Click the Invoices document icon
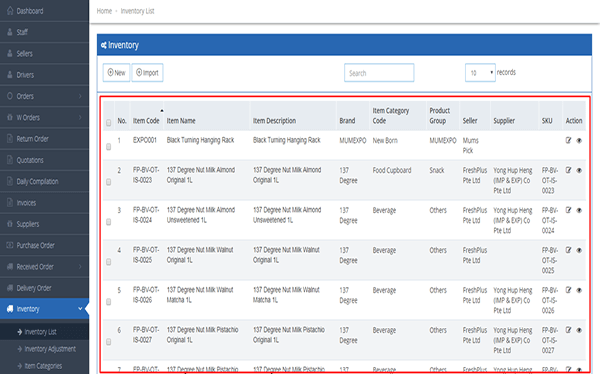 10,203
